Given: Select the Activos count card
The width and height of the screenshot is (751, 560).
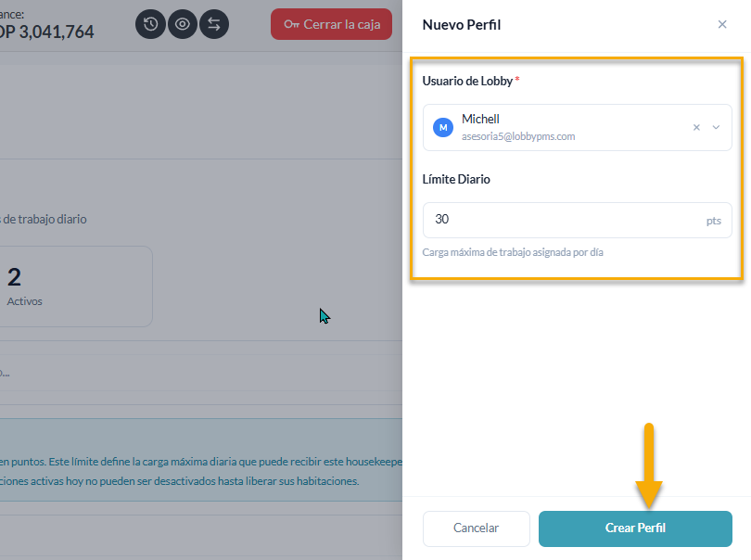Looking at the screenshot, I should pyautogui.click(x=76, y=286).
